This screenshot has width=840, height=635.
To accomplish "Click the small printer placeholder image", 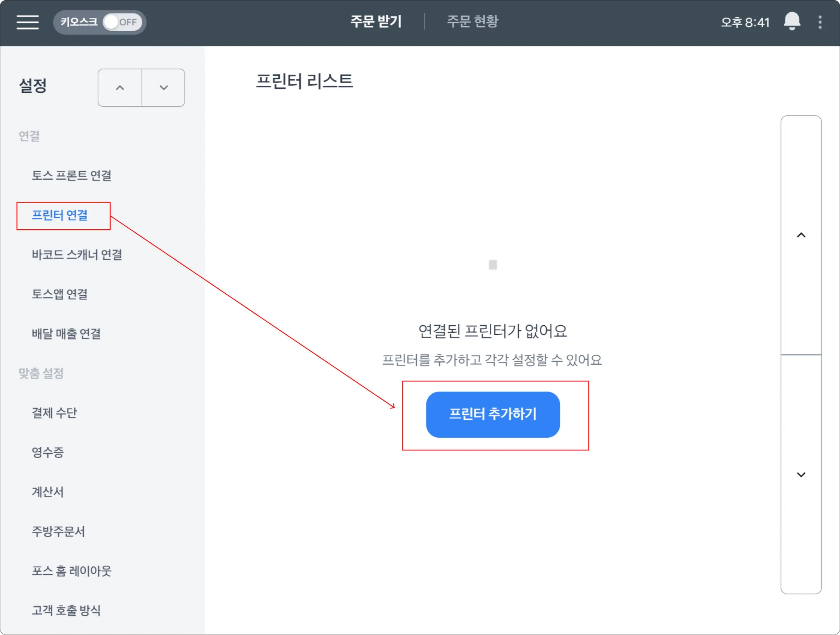I will coord(493,265).
